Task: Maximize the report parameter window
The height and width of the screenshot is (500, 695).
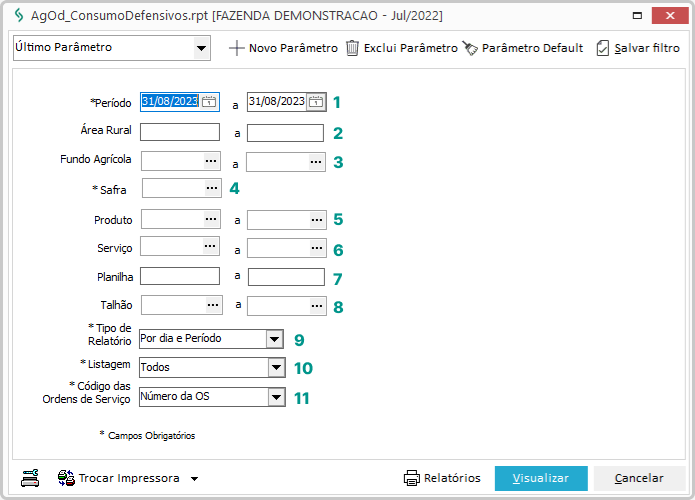Action: (x=637, y=16)
